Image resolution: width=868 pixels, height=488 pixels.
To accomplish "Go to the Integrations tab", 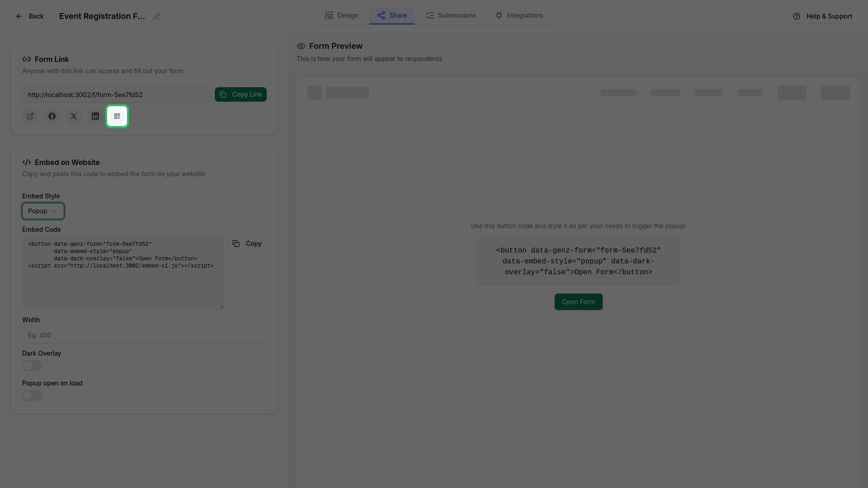I will tap(519, 15).
